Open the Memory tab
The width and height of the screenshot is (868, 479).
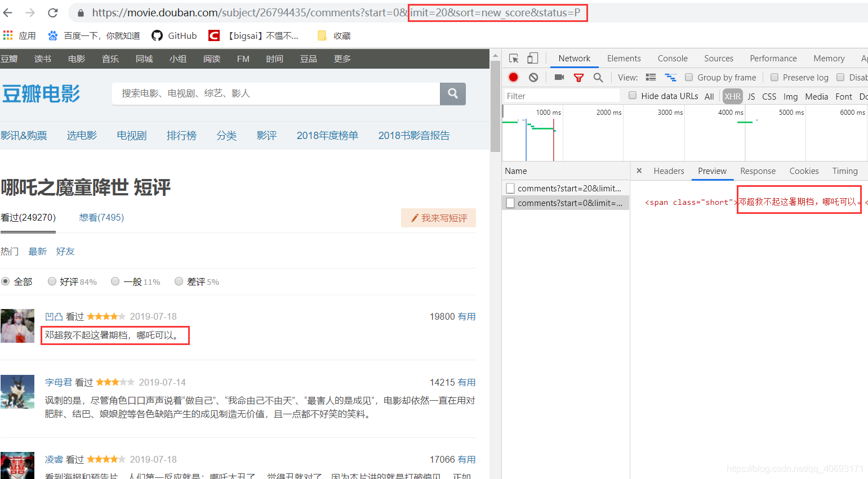click(x=829, y=58)
